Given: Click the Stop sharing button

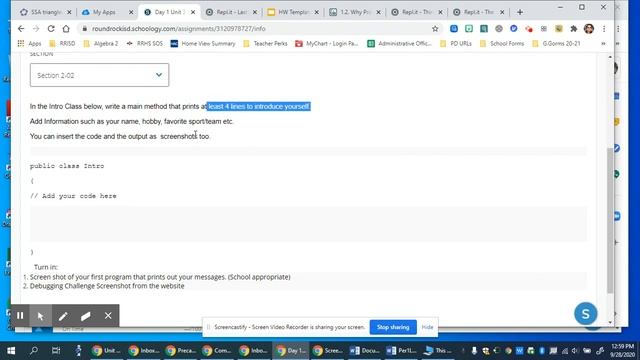Looking at the screenshot, I should 393,327.
